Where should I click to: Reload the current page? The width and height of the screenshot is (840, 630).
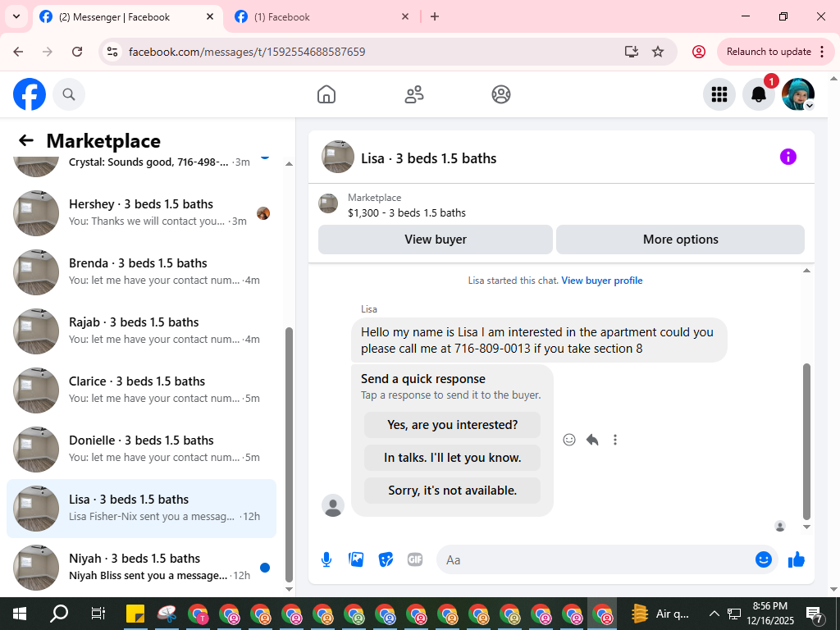click(77, 52)
